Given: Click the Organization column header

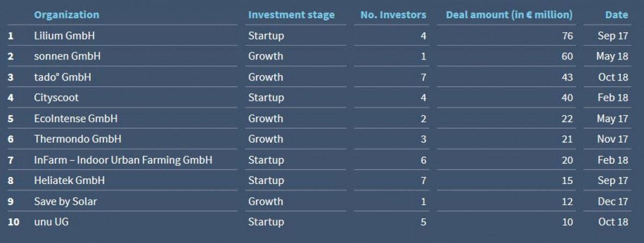Looking at the screenshot, I should [67, 15].
